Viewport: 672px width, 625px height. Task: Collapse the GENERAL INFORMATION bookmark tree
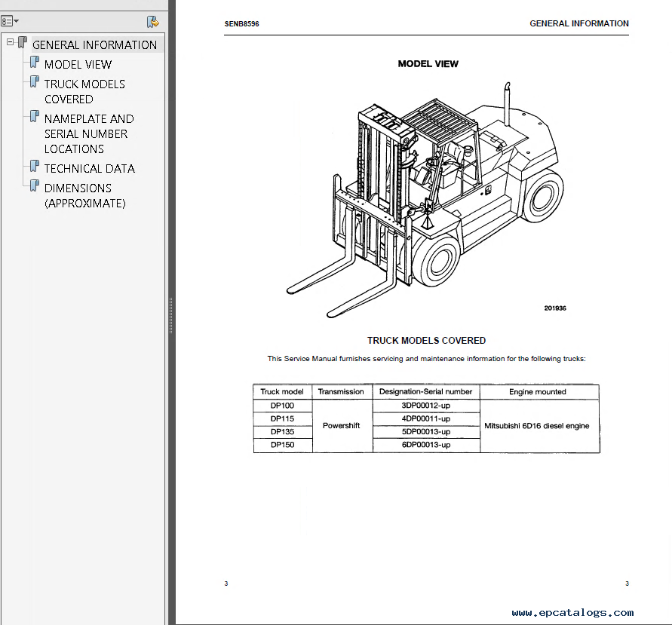[11, 43]
